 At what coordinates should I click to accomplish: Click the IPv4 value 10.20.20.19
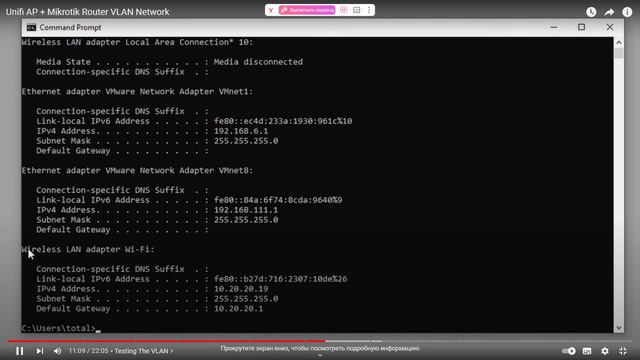click(241, 289)
